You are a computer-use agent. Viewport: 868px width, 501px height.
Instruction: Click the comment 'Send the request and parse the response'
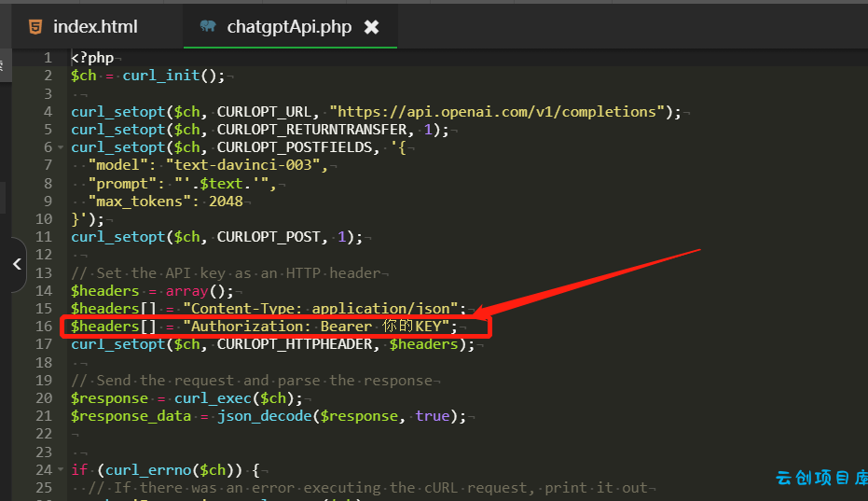tap(252, 381)
